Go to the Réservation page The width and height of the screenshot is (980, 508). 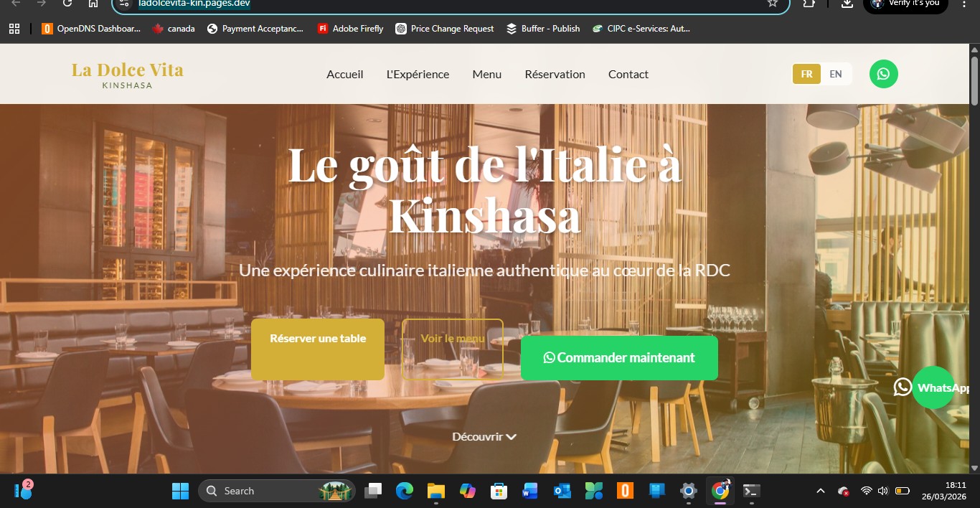coord(555,74)
